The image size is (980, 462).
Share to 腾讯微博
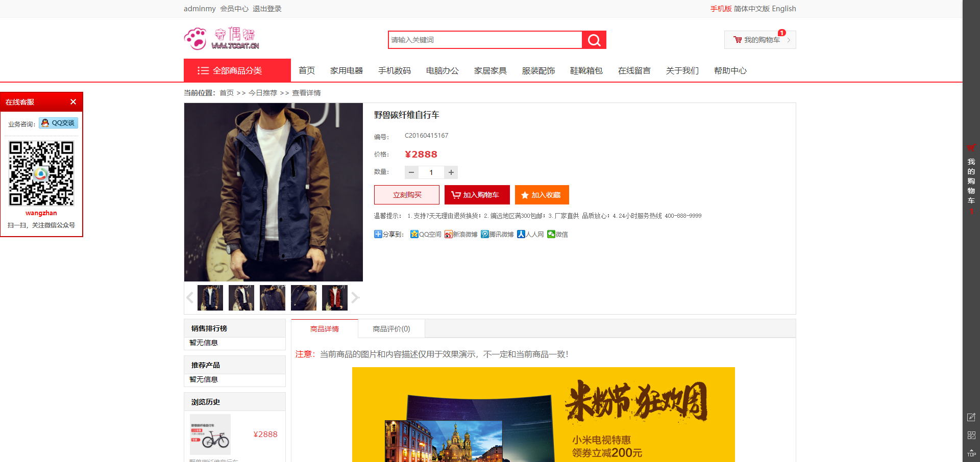(x=497, y=234)
